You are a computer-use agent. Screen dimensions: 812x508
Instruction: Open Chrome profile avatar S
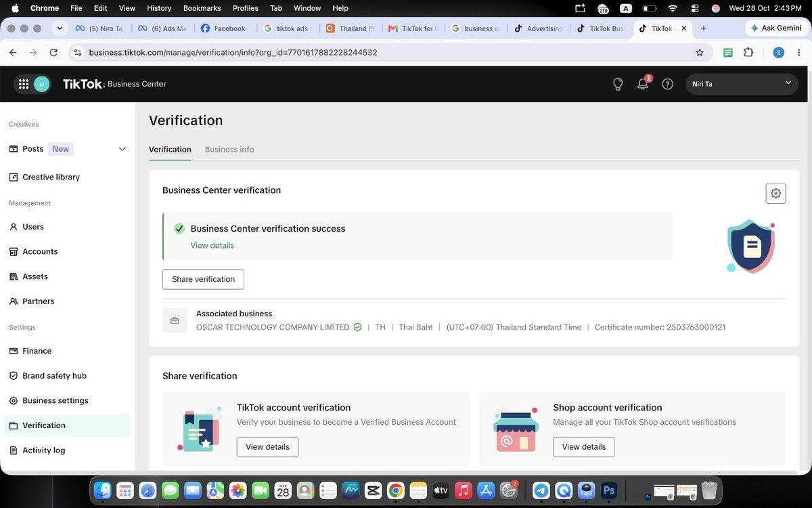pos(778,52)
